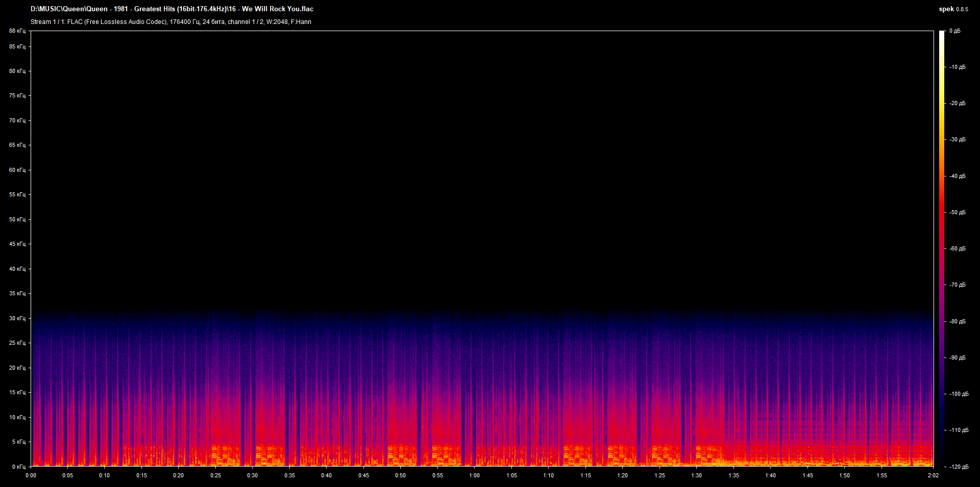This screenshot has height=487, width=980.
Task: Click the 25 кГц frequency axis label
Action: pos(17,343)
